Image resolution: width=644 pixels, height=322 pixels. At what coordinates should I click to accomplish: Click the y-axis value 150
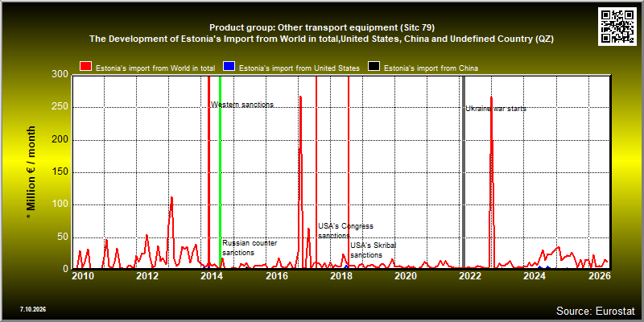[60, 172]
